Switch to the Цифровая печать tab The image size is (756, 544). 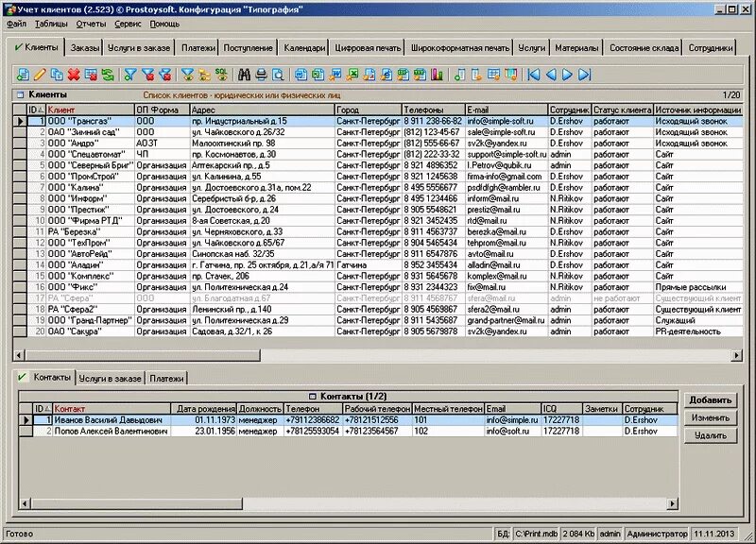click(x=368, y=48)
